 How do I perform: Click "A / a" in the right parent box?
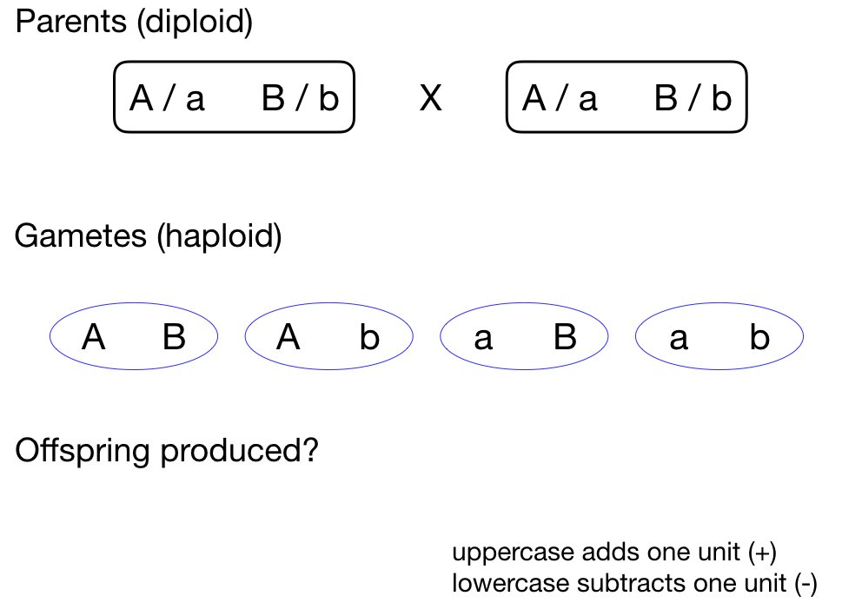point(560,100)
